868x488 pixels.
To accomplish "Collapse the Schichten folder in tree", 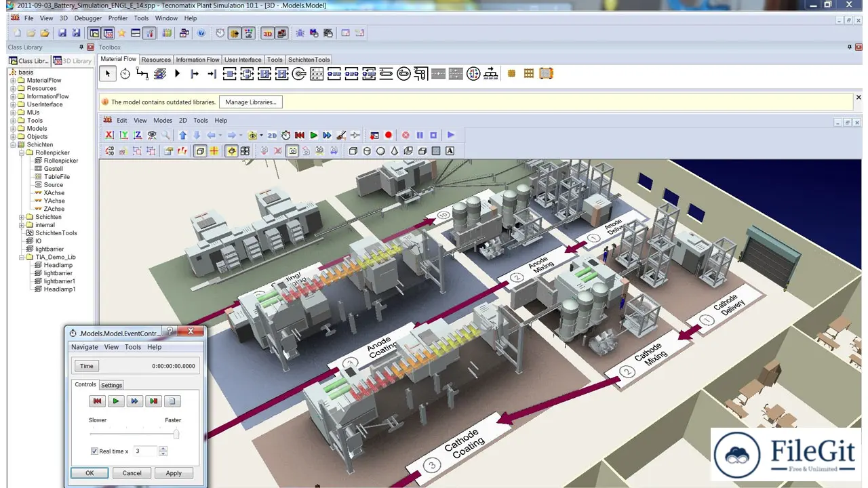I will pyautogui.click(x=13, y=144).
